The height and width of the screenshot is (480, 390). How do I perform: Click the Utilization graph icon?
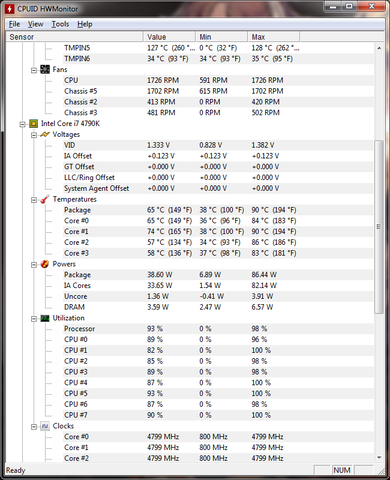[x=45, y=318]
